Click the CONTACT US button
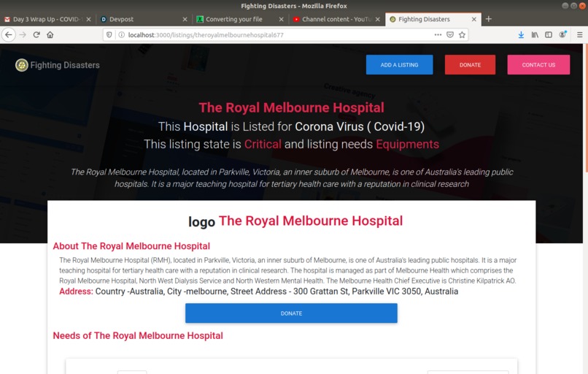This screenshot has width=588, height=374. pos(538,64)
